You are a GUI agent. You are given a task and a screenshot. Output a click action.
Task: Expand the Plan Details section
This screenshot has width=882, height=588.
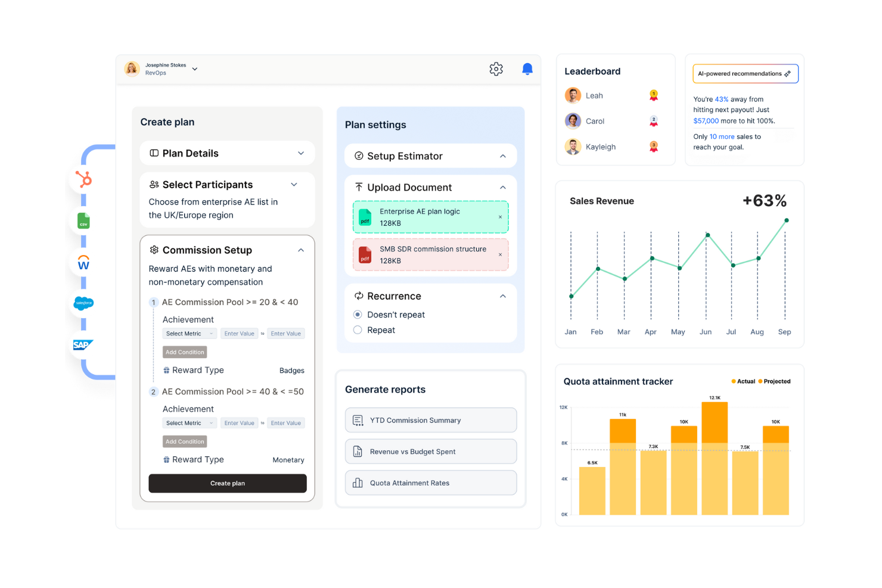(x=301, y=153)
